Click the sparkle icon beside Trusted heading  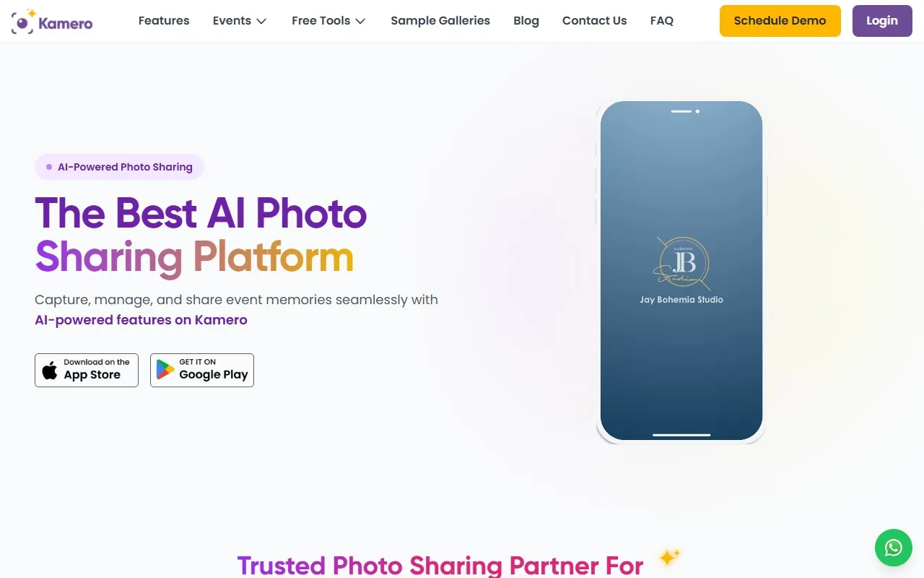coord(669,558)
